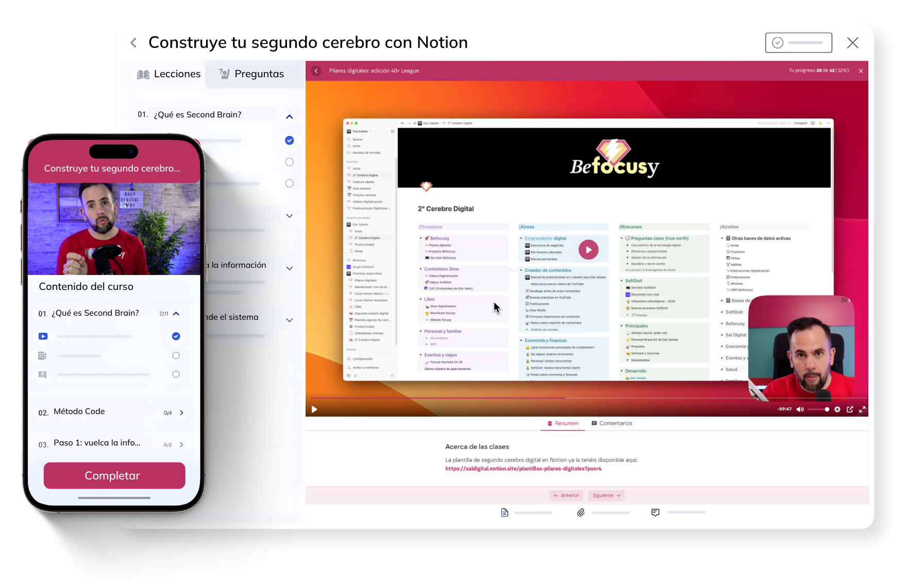Viewport: 924px width, 584px height.
Task: Click the -09:47 remaining time display
Action: [x=784, y=409]
